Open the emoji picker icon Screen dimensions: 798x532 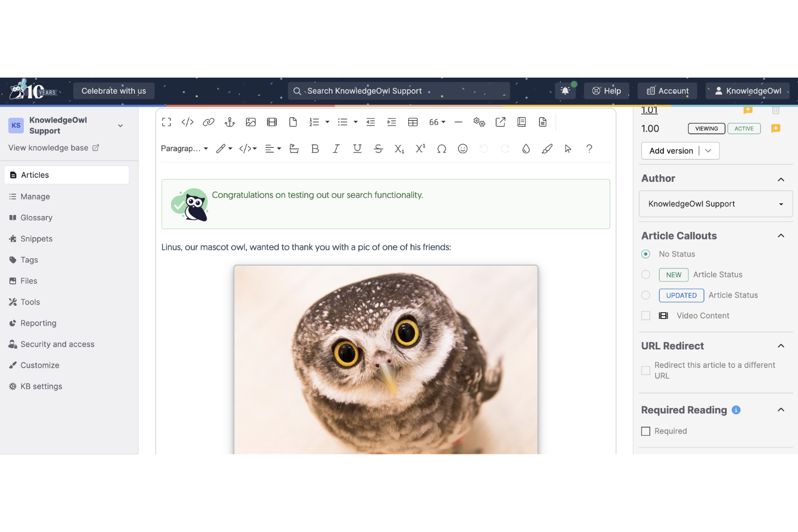coord(463,148)
